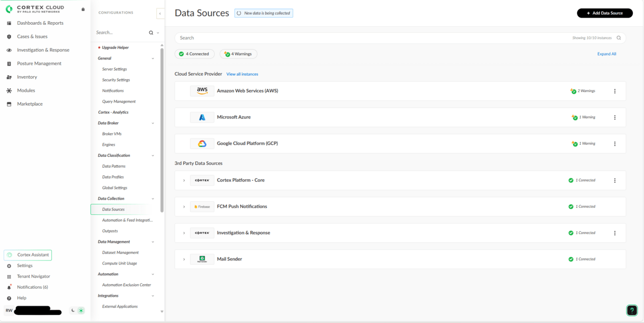Click the green help widget icon
The image size is (644, 323).
(631, 310)
